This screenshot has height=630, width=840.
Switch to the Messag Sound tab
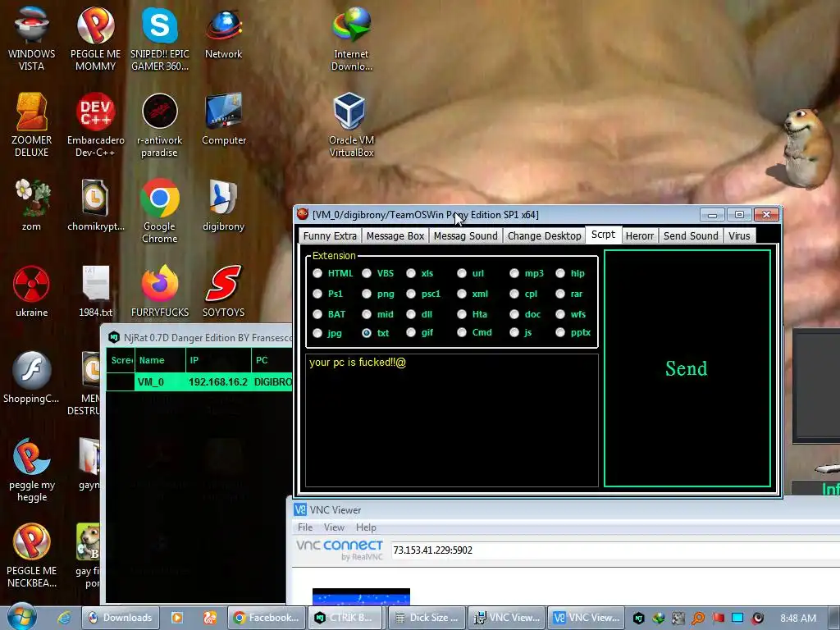pyautogui.click(x=466, y=235)
